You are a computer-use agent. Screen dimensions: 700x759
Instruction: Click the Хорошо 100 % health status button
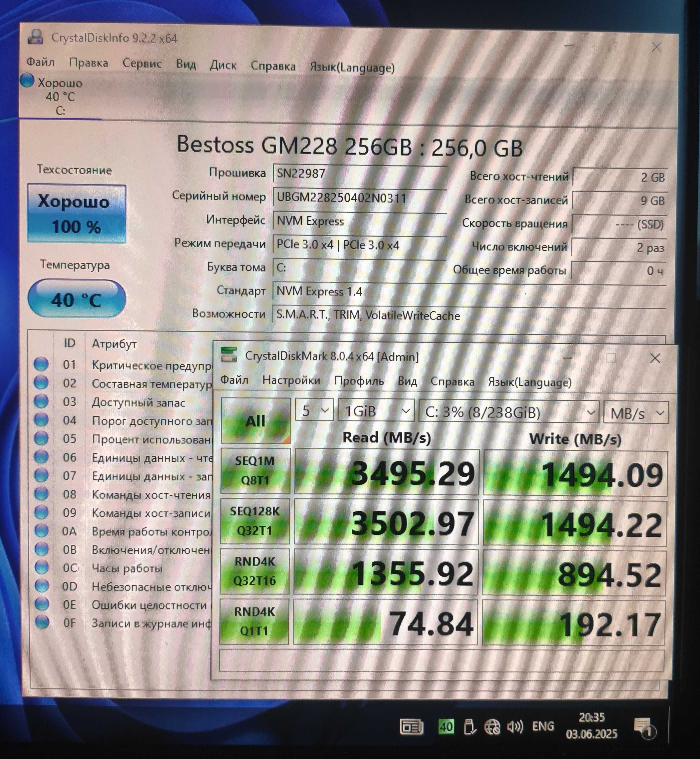76,214
